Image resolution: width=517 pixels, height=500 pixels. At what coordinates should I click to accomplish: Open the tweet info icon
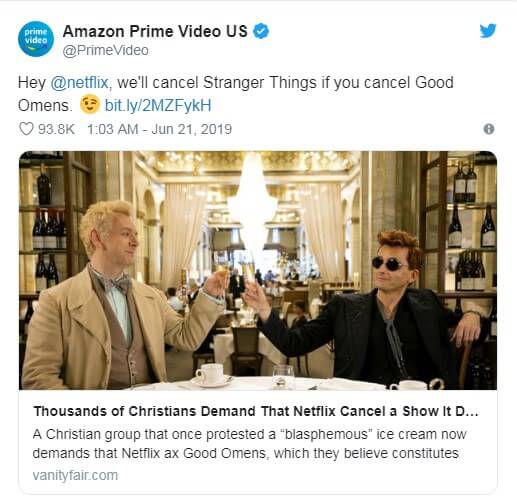pyautogui.click(x=489, y=129)
